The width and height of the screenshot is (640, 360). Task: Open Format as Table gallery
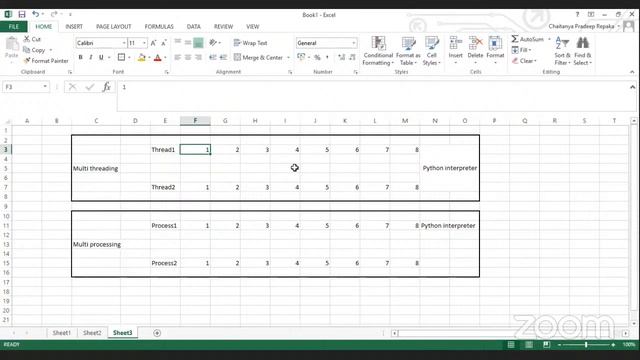click(408, 51)
